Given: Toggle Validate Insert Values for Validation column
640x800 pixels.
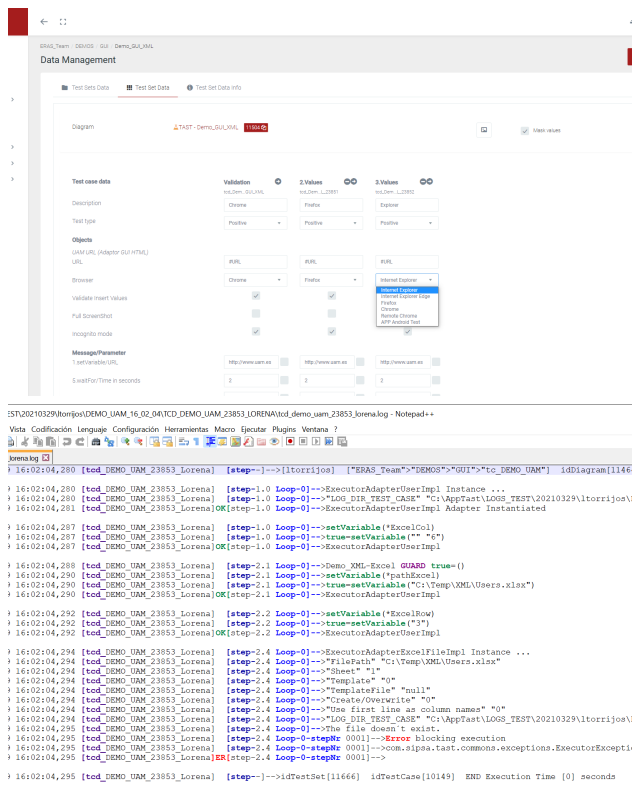Looking at the screenshot, I should (256, 297).
